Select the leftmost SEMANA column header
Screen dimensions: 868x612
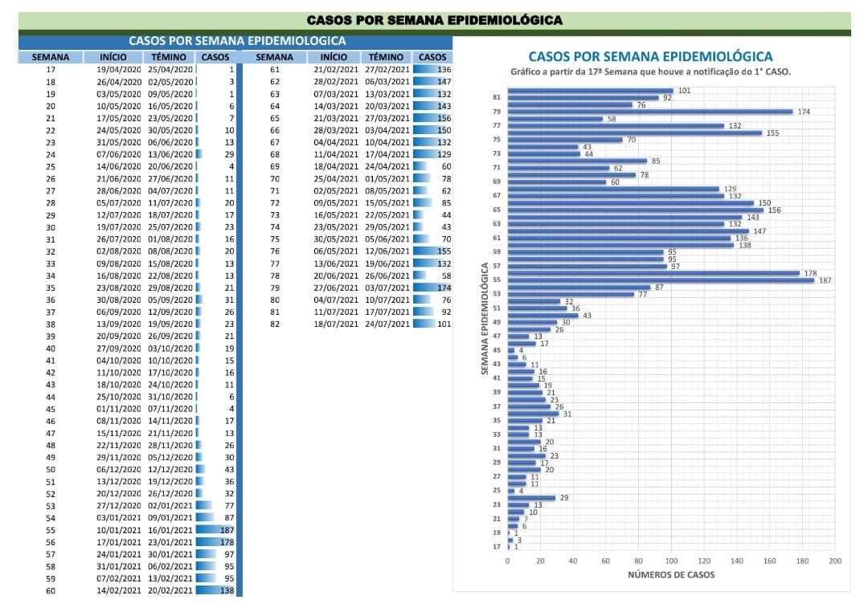51,57
